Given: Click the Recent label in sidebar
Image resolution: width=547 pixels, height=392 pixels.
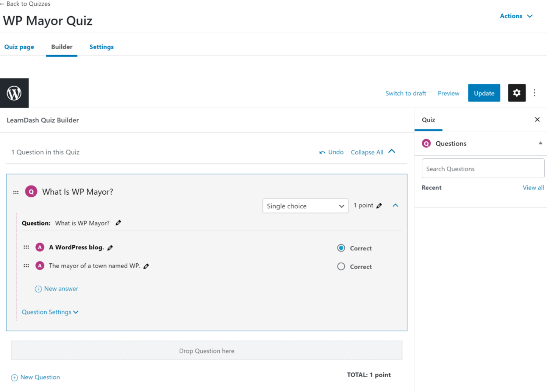Looking at the screenshot, I should [x=431, y=187].
